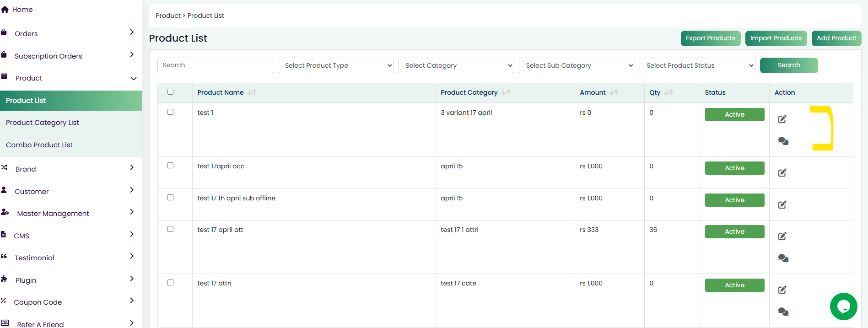868x328 pixels.
Task: Click the Product box icon in sidebar
Action: tap(4, 76)
